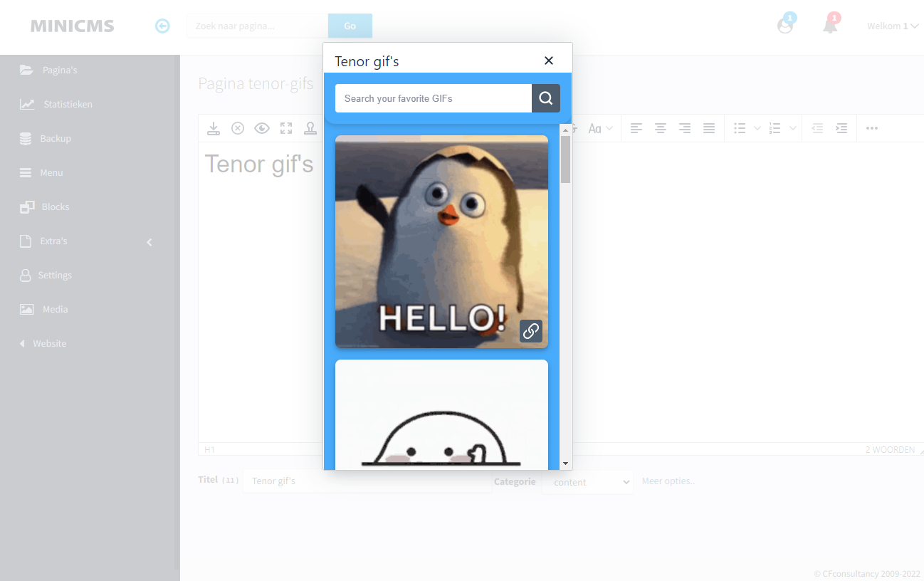Click the Pagina's folder icon
The height and width of the screenshot is (581, 924).
coord(26,70)
